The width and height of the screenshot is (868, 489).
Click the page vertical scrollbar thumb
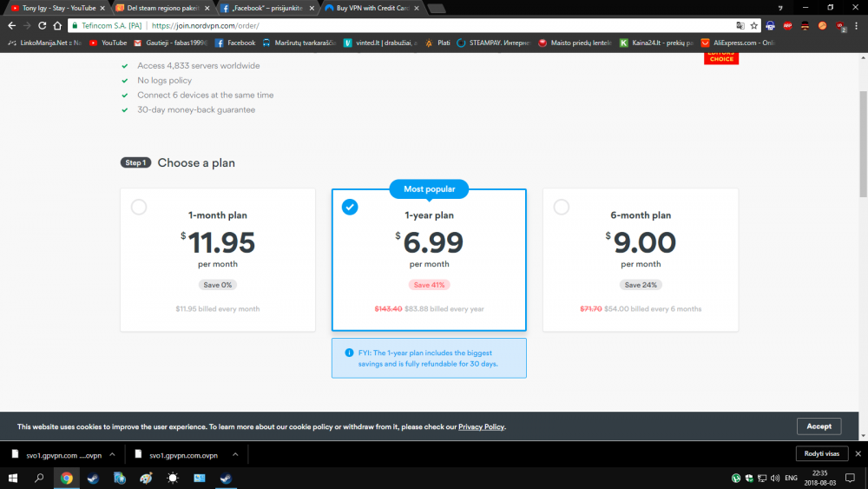863,144
